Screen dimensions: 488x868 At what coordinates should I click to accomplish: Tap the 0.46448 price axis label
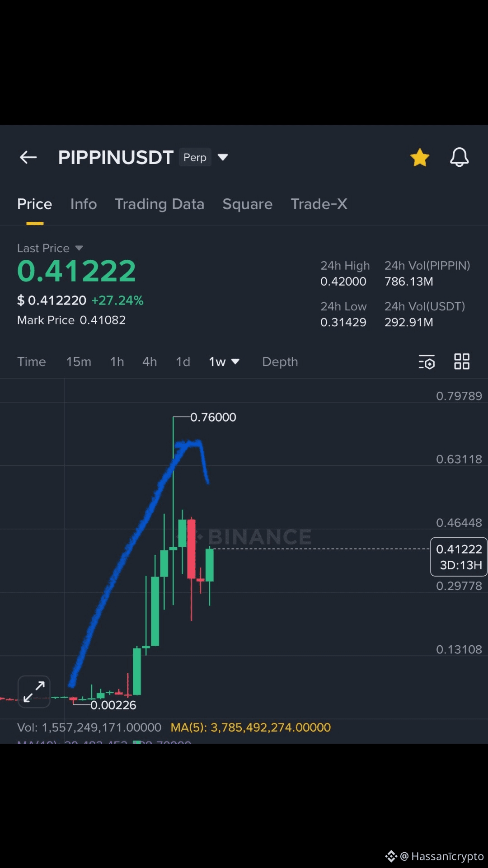click(459, 523)
